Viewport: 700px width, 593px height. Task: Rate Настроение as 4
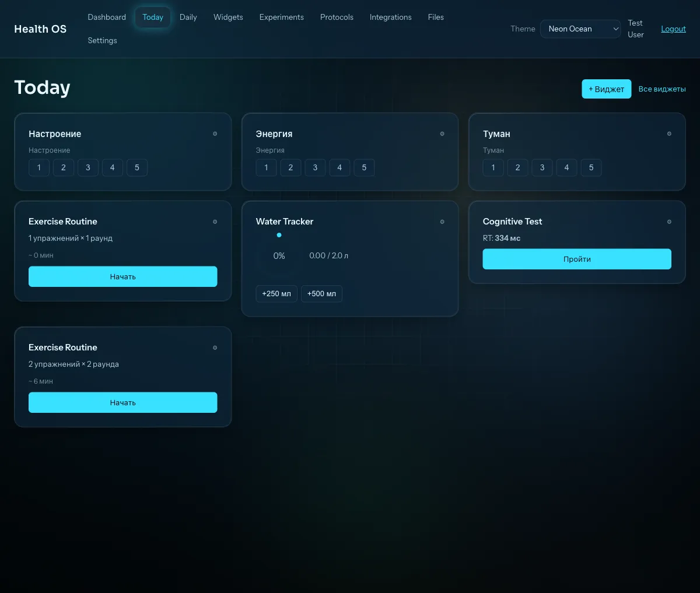(x=113, y=168)
